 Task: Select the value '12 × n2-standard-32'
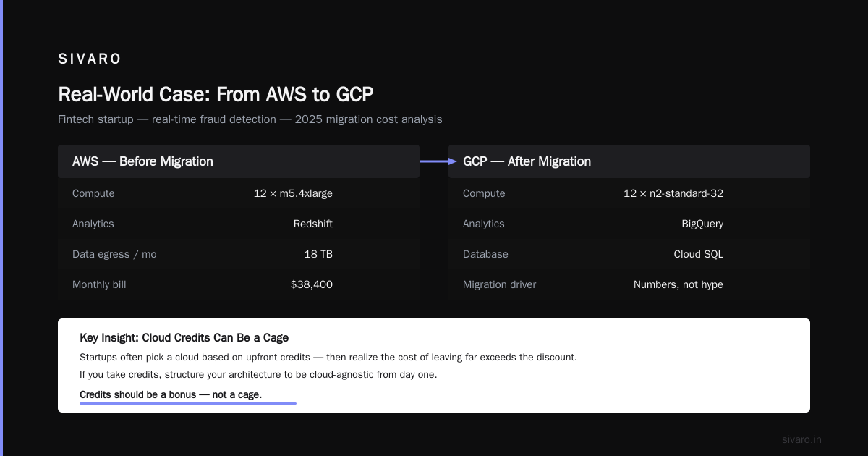coord(673,193)
